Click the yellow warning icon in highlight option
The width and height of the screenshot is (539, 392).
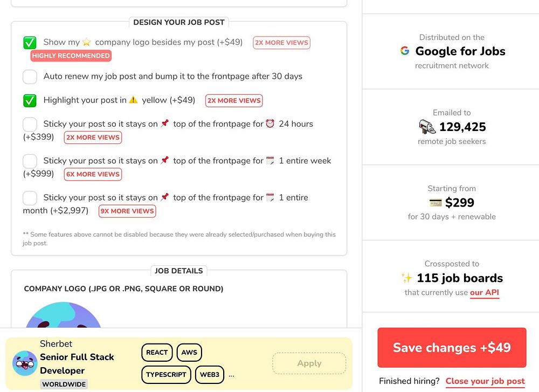(133, 100)
